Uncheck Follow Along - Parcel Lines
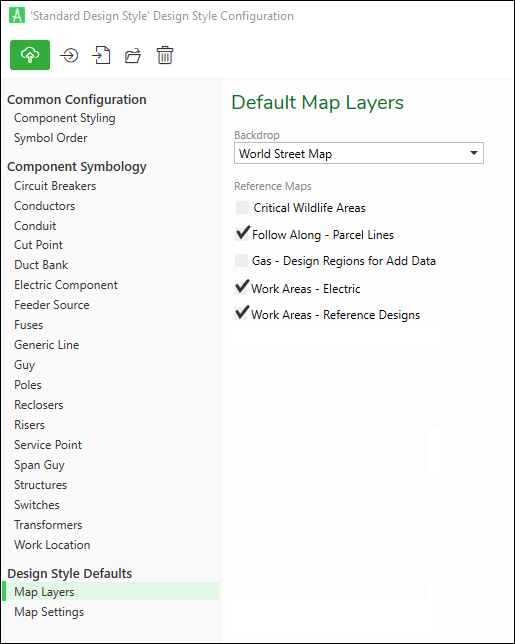The image size is (515, 644). point(242,234)
